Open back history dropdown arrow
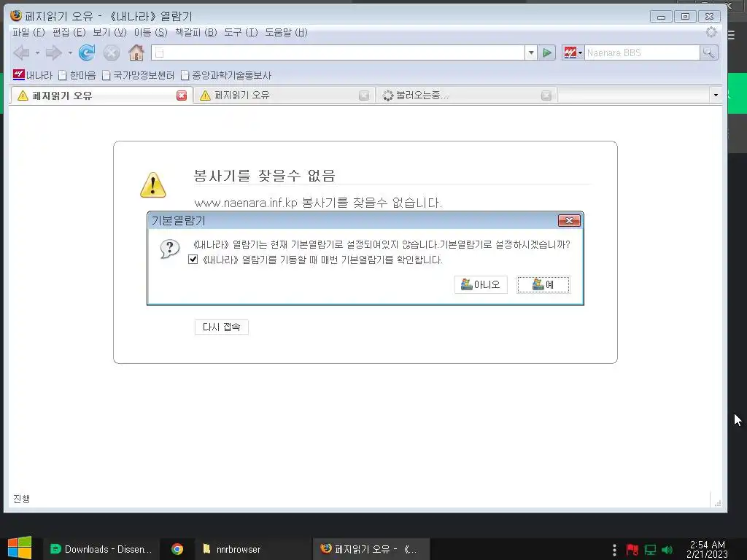This screenshot has height=560, width=747. click(37, 52)
